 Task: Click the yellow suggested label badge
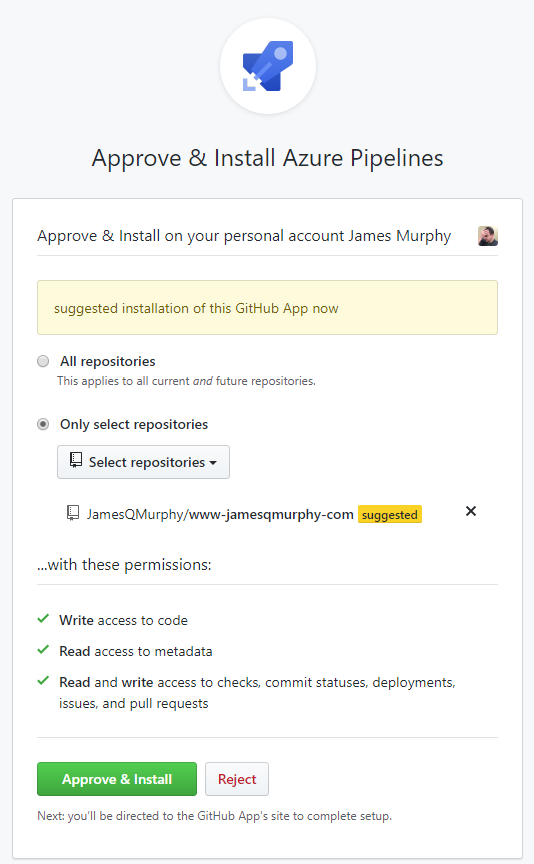(x=390, y=515)
